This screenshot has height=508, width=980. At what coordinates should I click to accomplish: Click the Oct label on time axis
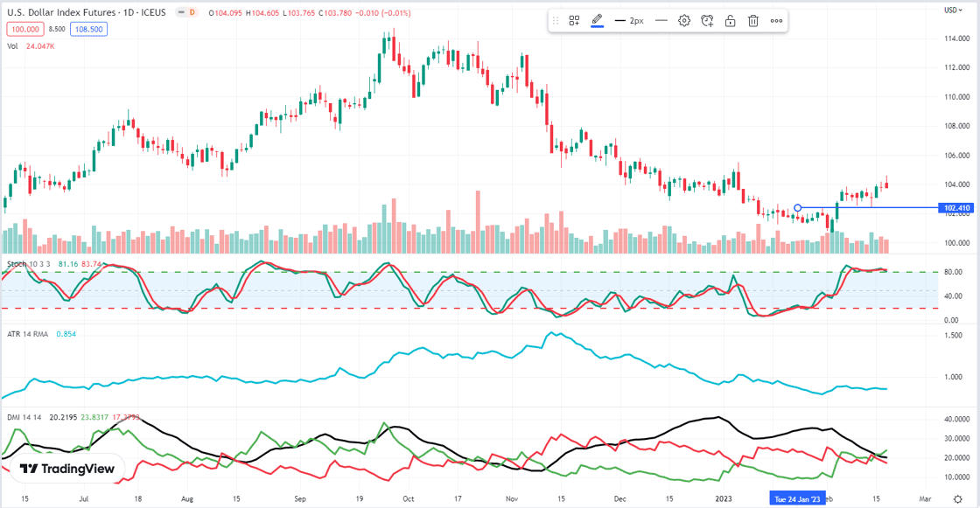(x=408, y=498)
